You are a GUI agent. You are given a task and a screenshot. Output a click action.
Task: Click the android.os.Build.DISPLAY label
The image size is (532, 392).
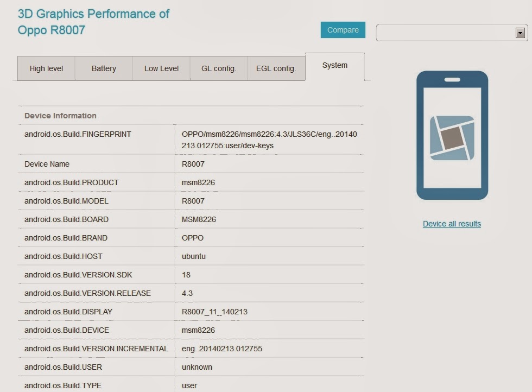coord(68,312)
